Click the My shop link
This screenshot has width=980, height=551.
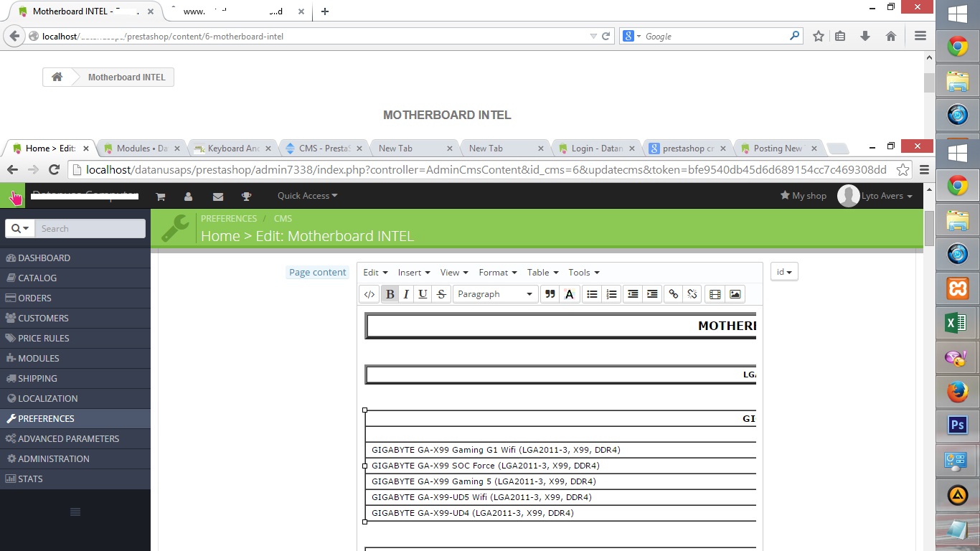pyautogui.click(x=803, y=196)
